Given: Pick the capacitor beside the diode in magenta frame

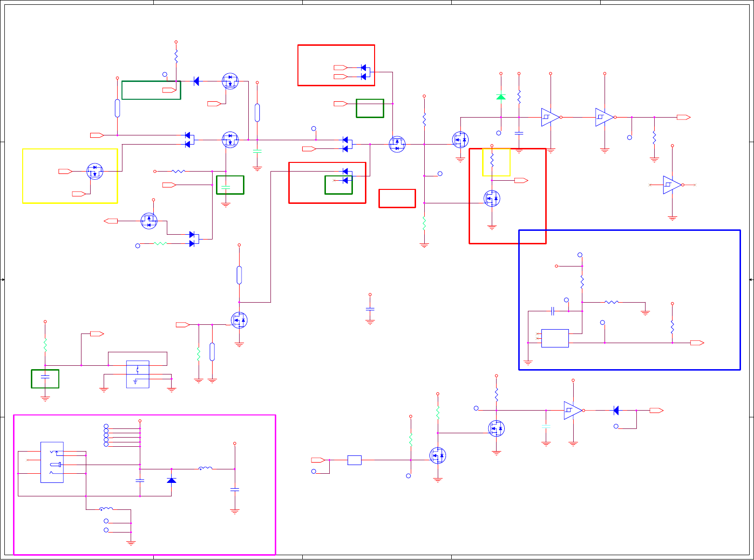Looking at the screenshot, I should 140,480.
